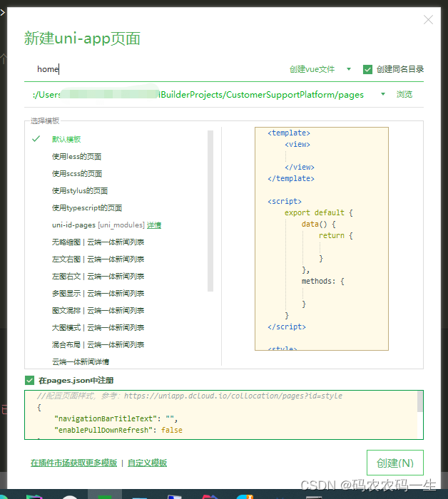Select 大图模式 | 云端一体新闻列表 template
The height and width of the screenshot is (499, 448).
[x=98, y=328]
